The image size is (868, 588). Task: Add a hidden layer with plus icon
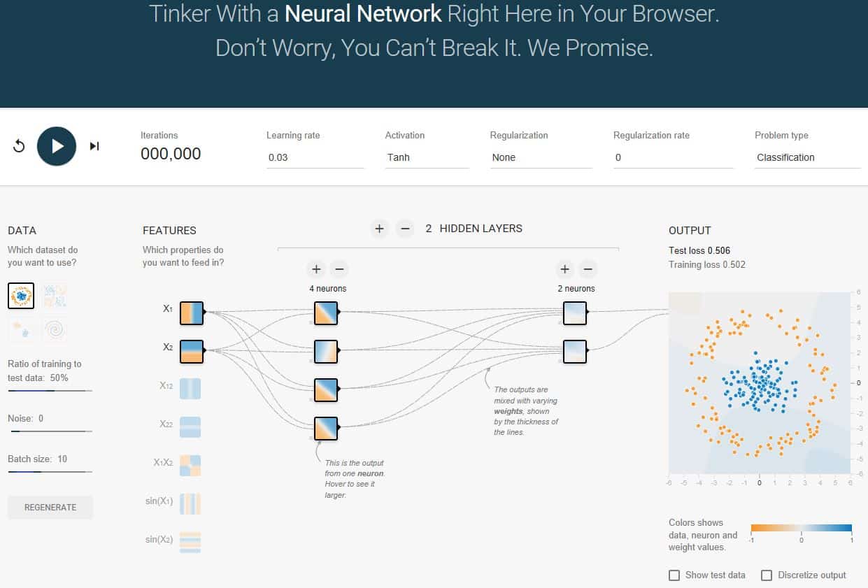379,229
